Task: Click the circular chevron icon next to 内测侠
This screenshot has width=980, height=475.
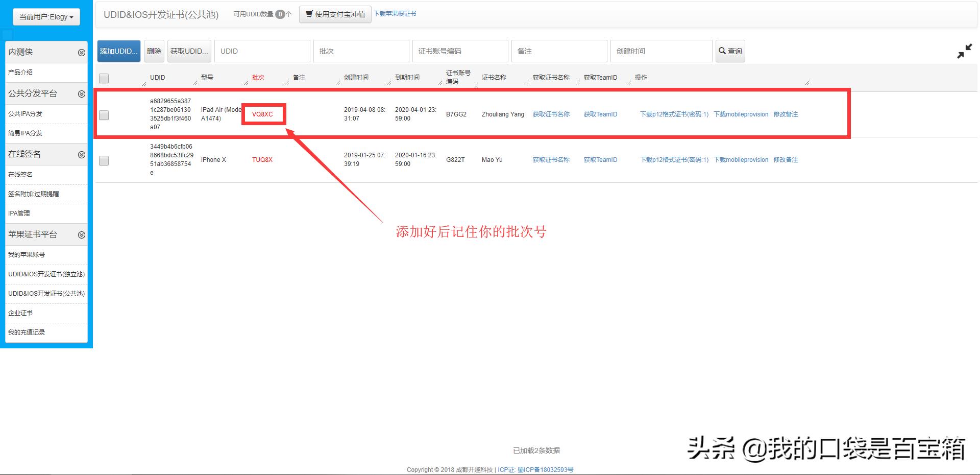Action: pyautogui.click(x=82, y=52)
